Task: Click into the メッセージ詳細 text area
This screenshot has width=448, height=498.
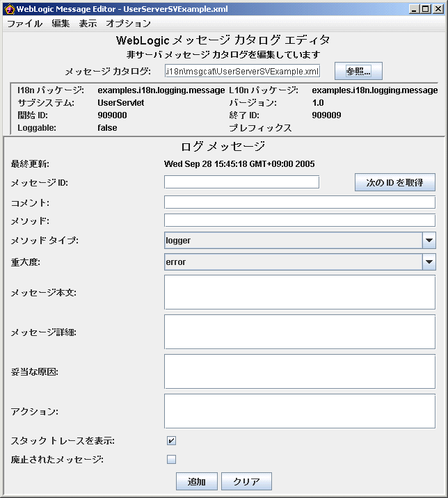Action: point(300,332)
